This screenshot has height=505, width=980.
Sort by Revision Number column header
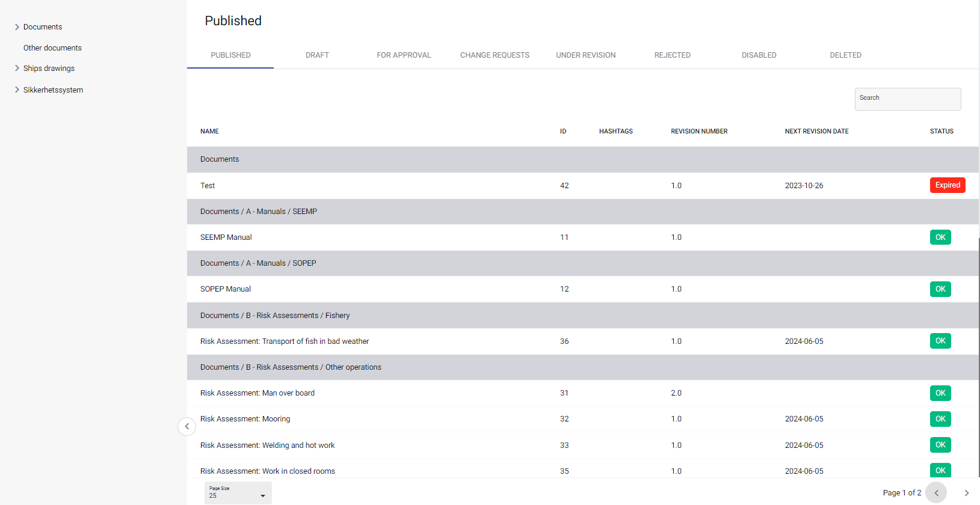pos(699,132)
